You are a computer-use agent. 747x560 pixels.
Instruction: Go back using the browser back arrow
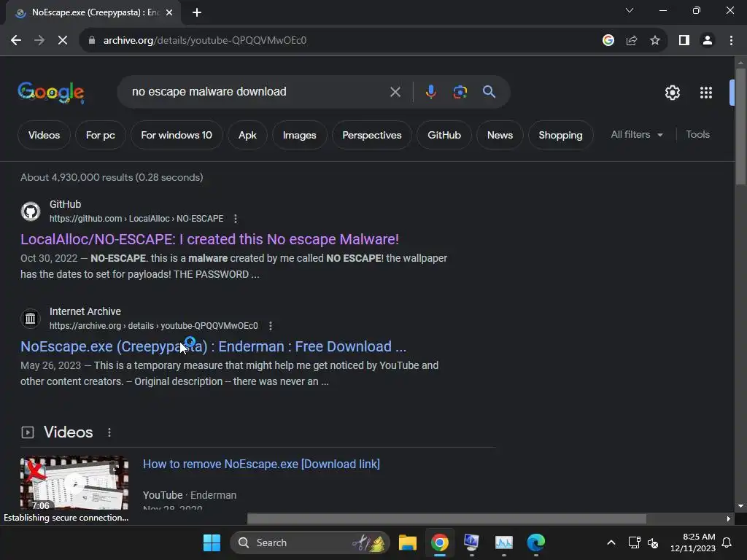click(16, 41)
